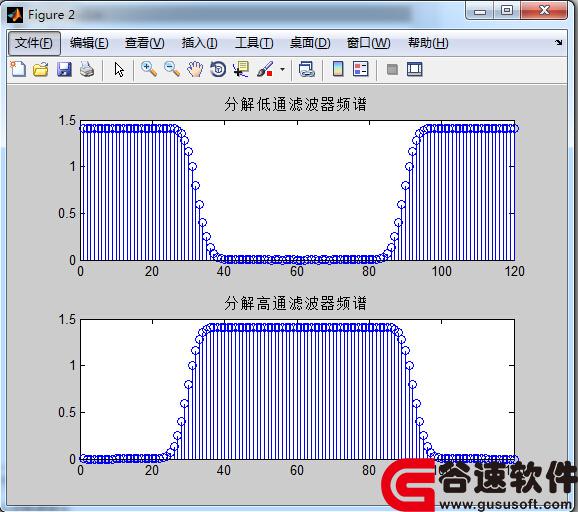
Task: Open a file with the folder icon
Action: (41, 69)
